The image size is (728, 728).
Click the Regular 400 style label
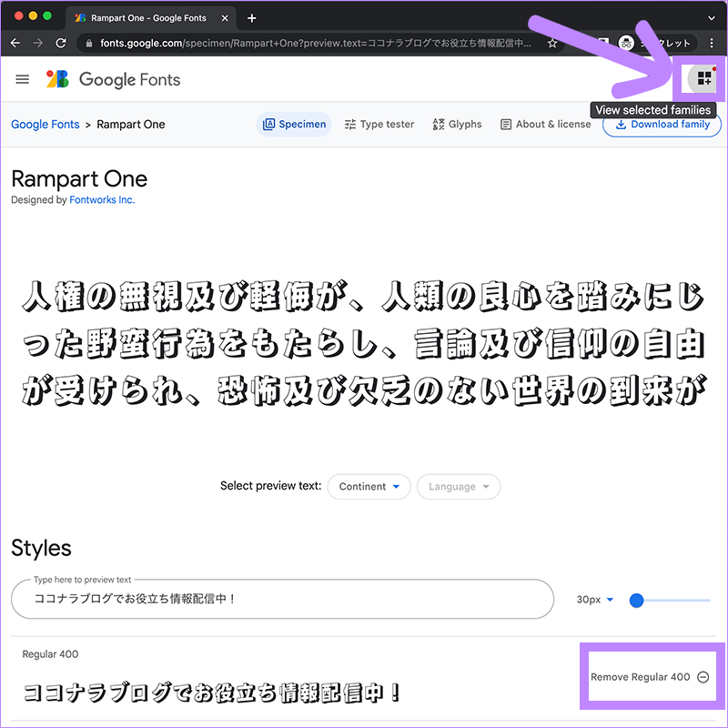pyautogui.click(x=50, y=653)
